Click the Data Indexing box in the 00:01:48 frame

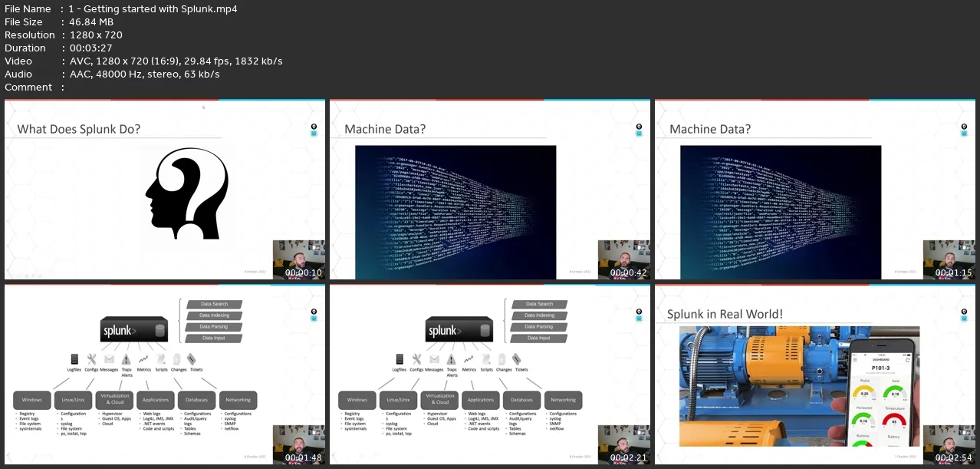tap(214, 315)
